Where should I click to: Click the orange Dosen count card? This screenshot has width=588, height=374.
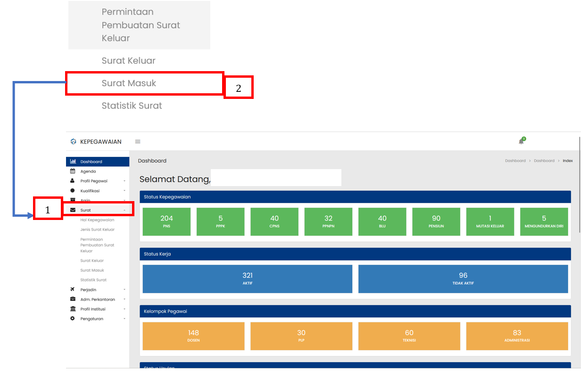193,336
